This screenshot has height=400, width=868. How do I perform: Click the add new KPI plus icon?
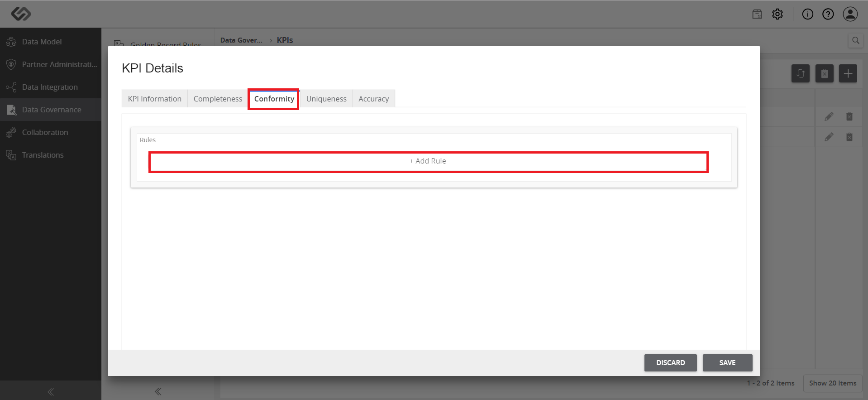point(848,73)
